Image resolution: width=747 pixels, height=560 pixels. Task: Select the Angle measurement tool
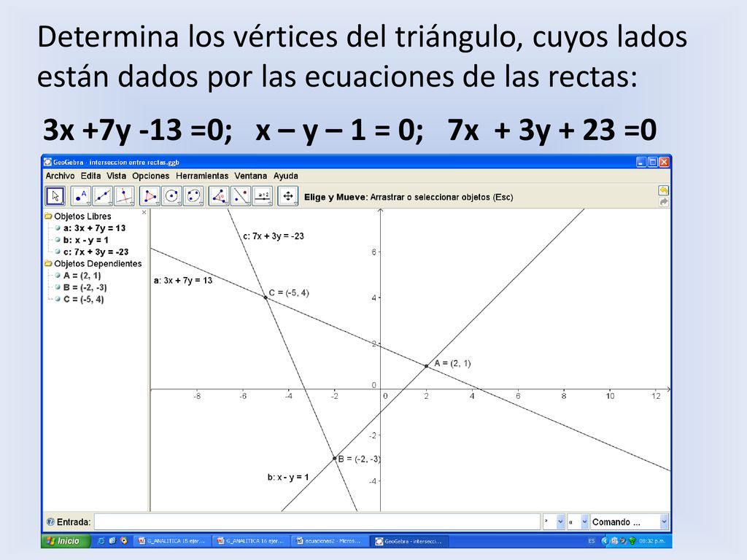pos(219,196)
